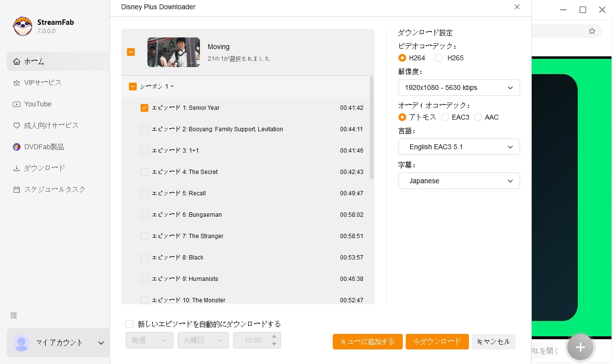This screenshot has width=612, height=364.
Task: Click the download tray icon in sidebar
Action: pos(17,168)
